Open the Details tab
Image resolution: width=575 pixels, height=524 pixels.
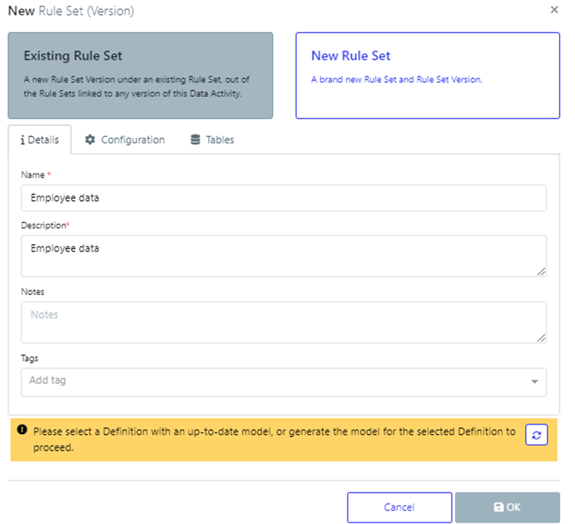pyautogui.click(x=40, y=140)
